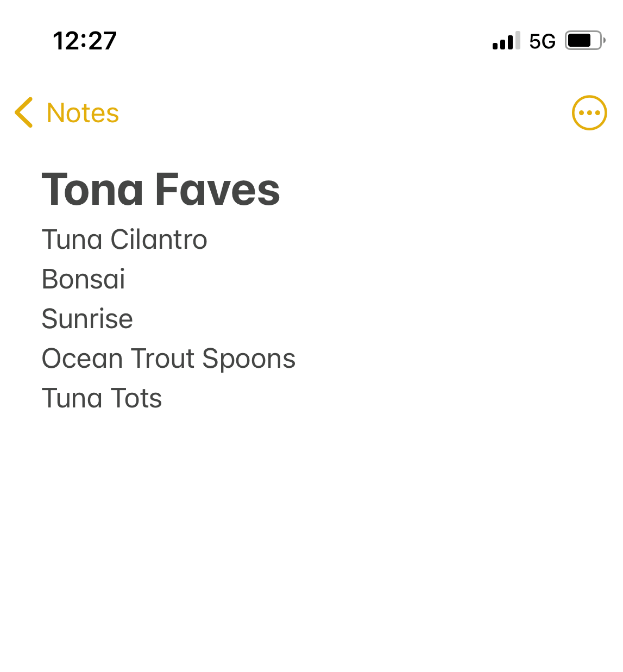Image resolution: width=623 pixels, height=672 pixels.
Task: Tap the cellular signal bars icon
Action: (506, 41)
